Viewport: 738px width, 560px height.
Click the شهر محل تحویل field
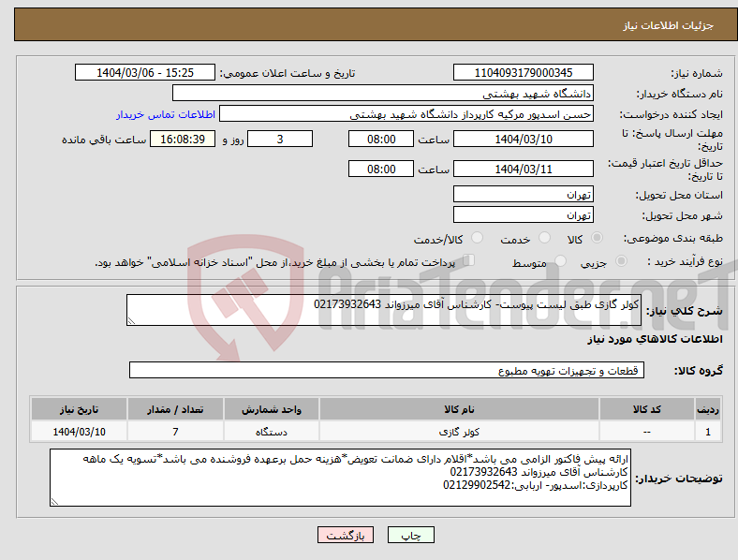524,214
